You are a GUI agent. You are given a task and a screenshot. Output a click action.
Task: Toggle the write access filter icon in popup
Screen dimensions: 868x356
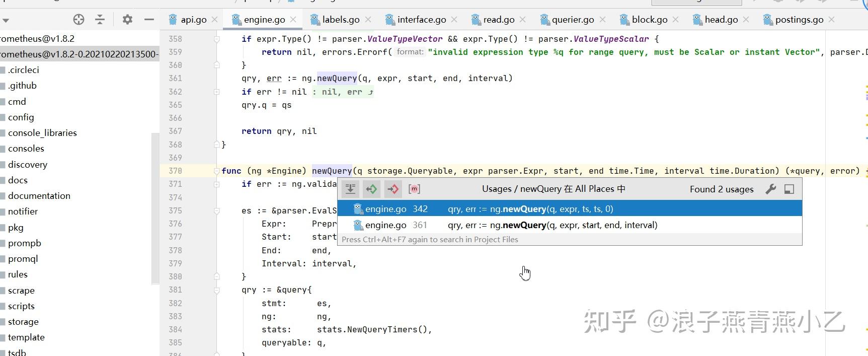(x=392, y=189)
